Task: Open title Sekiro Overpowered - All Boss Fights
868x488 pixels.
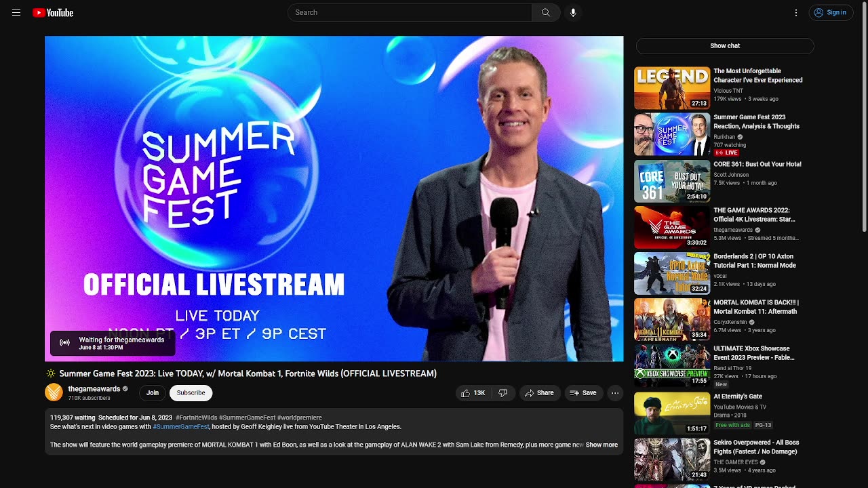Action: 756,447
